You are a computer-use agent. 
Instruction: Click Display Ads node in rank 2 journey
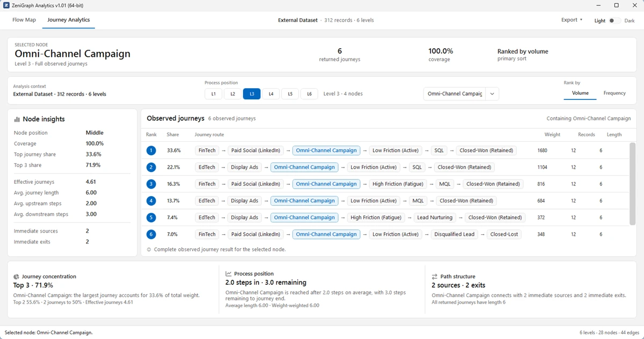pos(244,167)
